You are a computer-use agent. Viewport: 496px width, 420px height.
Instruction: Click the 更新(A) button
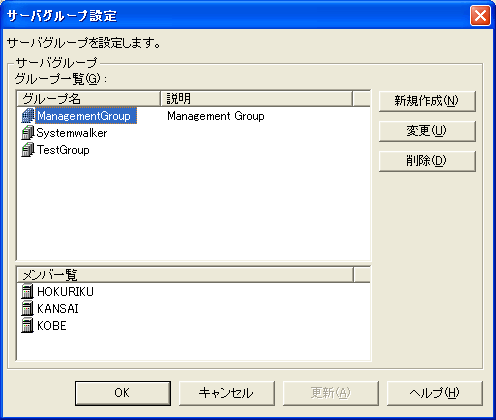tap(331, 393)
